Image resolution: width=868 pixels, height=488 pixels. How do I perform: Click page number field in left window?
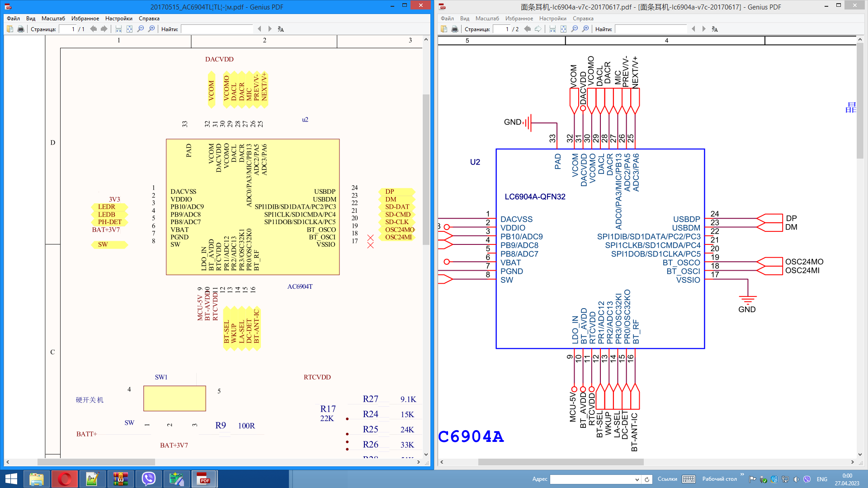pos(67,29)
